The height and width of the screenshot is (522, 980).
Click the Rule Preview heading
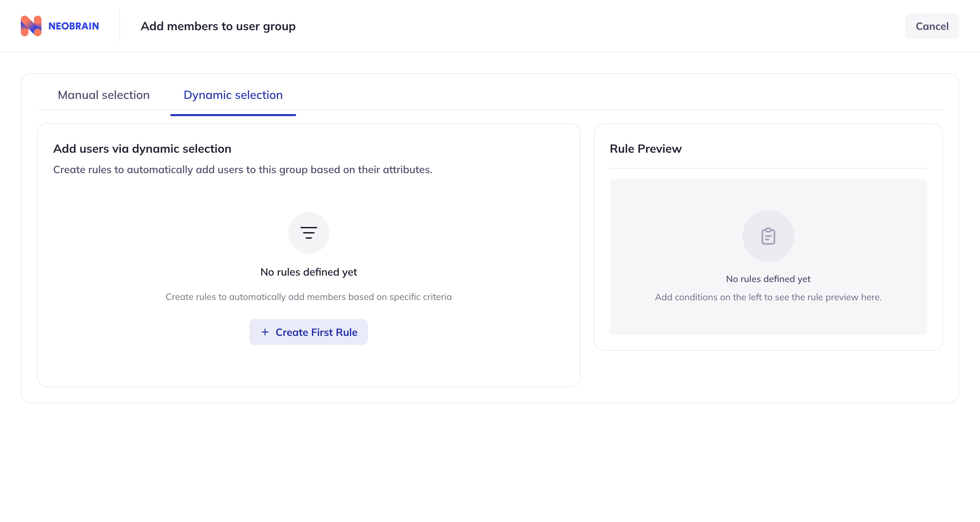646,149
